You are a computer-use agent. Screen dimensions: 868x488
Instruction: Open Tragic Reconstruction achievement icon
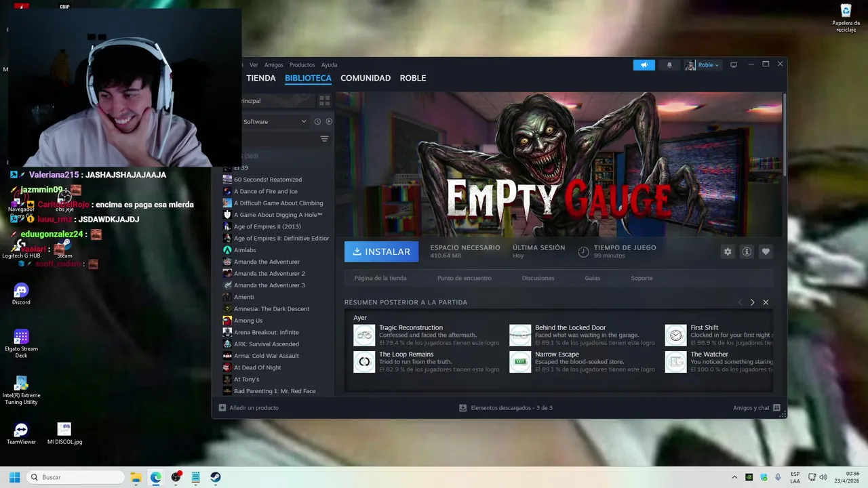[x=364, y=335]
